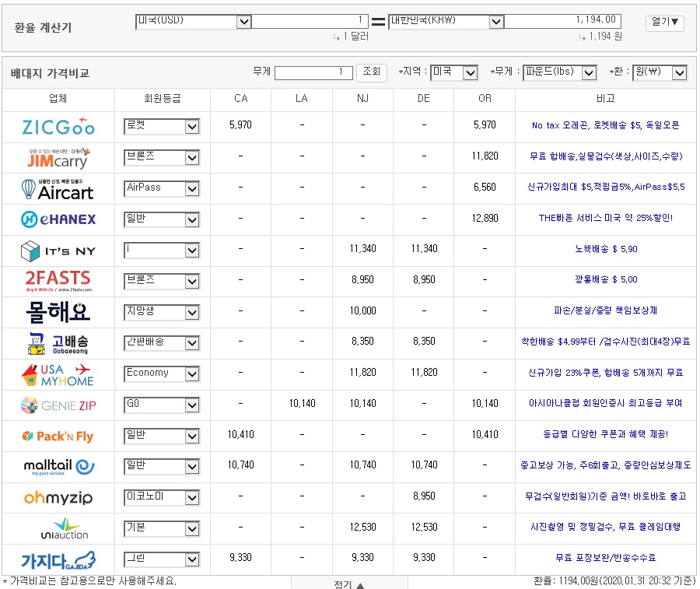Open Pack'N Fly 일반 grade dropdown

pos(162,436)
